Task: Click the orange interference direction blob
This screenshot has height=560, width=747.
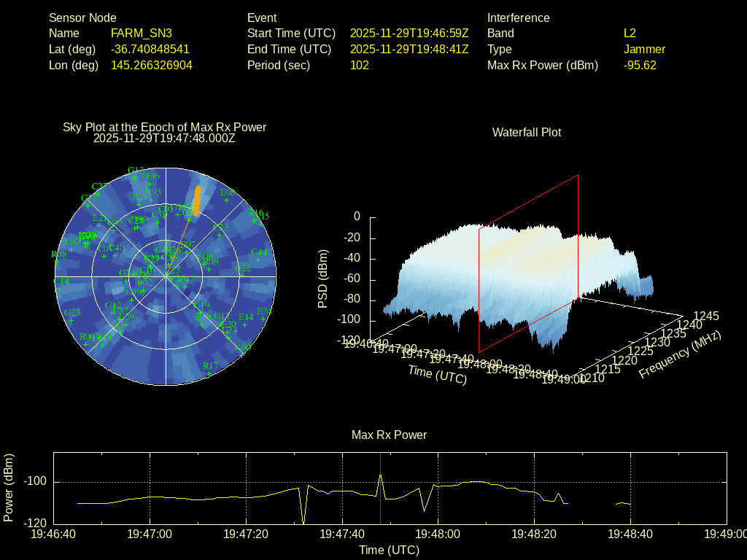Action: tap(196, 200)
